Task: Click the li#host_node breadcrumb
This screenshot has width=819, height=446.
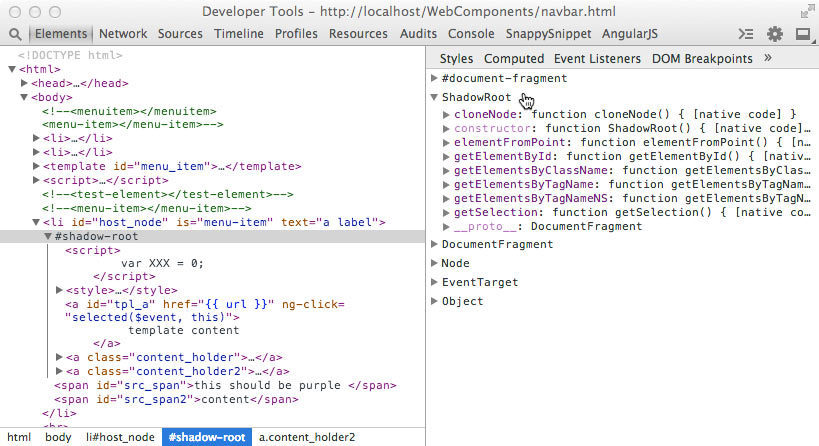Action: (120, 437)
